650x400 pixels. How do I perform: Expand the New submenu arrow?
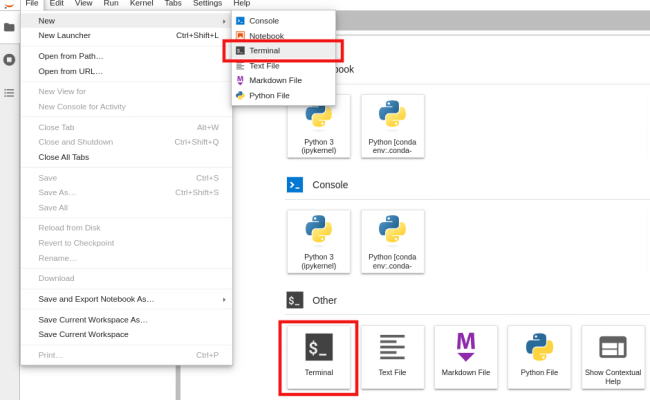(x=224, y=21)
